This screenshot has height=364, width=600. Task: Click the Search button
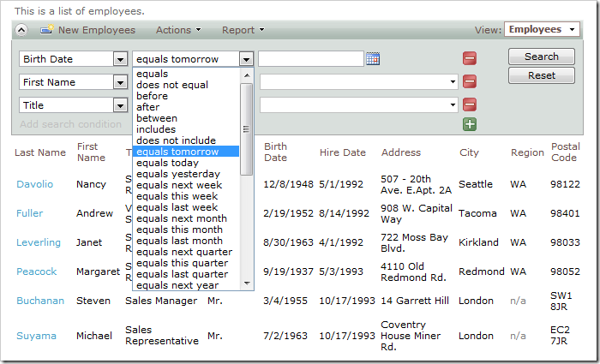pyautogui.click(x=542, y=57)
